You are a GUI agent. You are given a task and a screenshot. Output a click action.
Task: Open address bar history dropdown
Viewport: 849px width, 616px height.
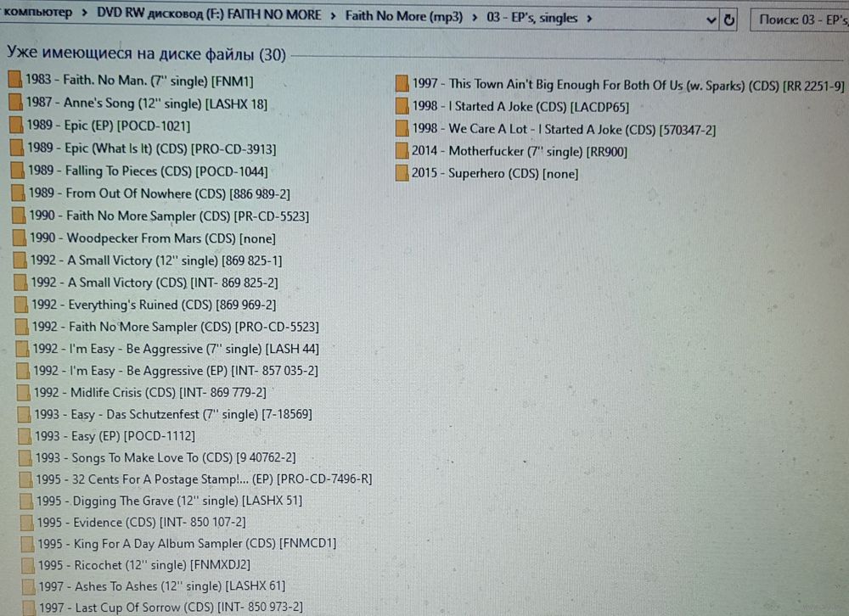pos(711,20)
